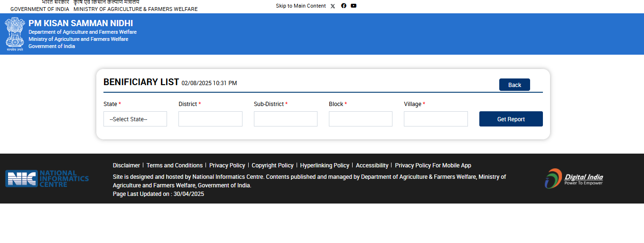Image resolution: width=644 pixels, height=243 pixels.
Task: Click the NIC National Informatics Centre logo
Action: (47, 179)
